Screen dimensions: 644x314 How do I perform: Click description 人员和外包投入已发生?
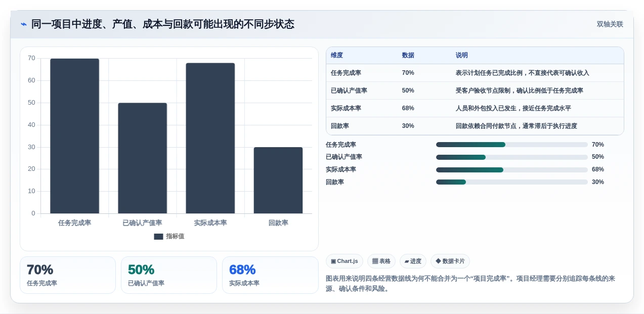(513, 108)
